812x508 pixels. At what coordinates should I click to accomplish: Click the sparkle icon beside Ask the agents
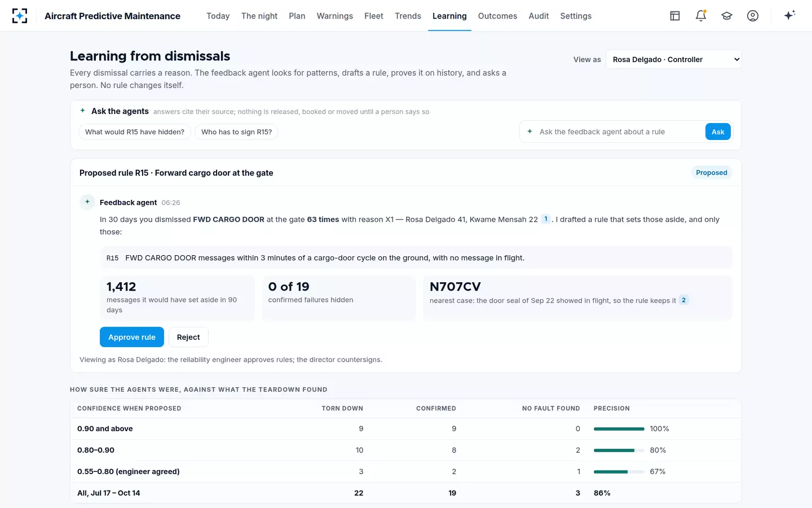pyautogui.click(x=83, y=111)
